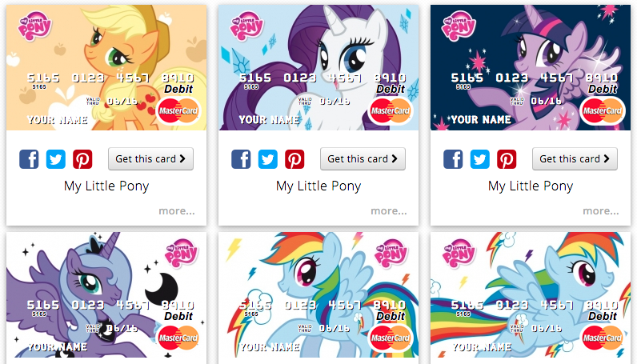The height and width of the screenshot is (364, 637).
Task: Share the Applejack card on Facebook
Action: click(29, 159)
